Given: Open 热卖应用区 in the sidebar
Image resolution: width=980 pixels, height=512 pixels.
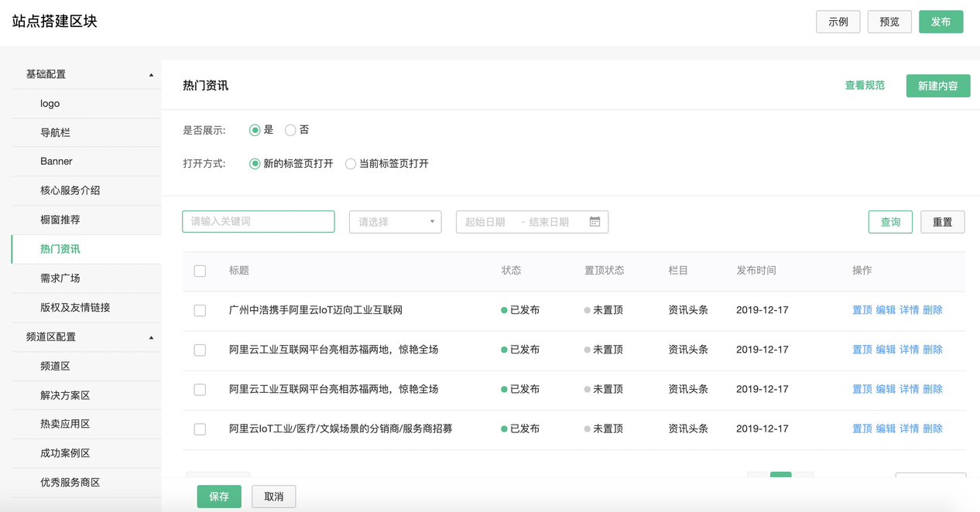Looking at the screenshot, I should tap(86, 424).
